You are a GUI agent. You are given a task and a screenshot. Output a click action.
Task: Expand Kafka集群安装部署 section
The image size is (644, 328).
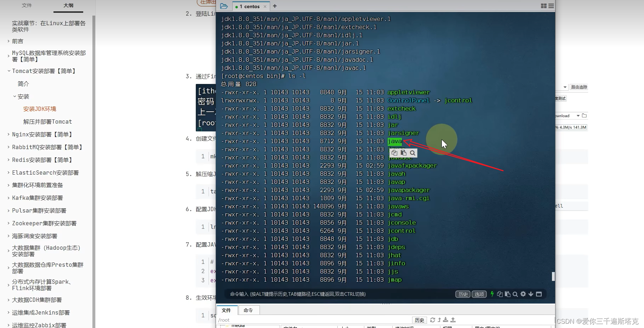(x=8, y=198)
